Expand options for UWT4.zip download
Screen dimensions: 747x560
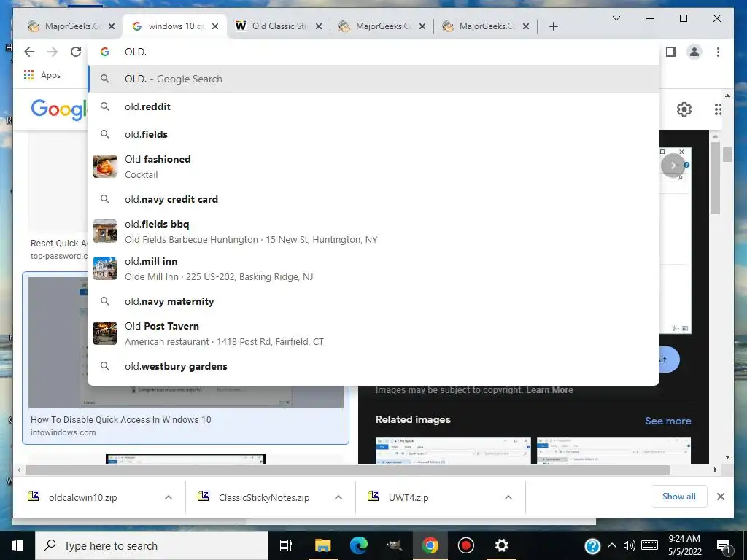tap(508, 497)
